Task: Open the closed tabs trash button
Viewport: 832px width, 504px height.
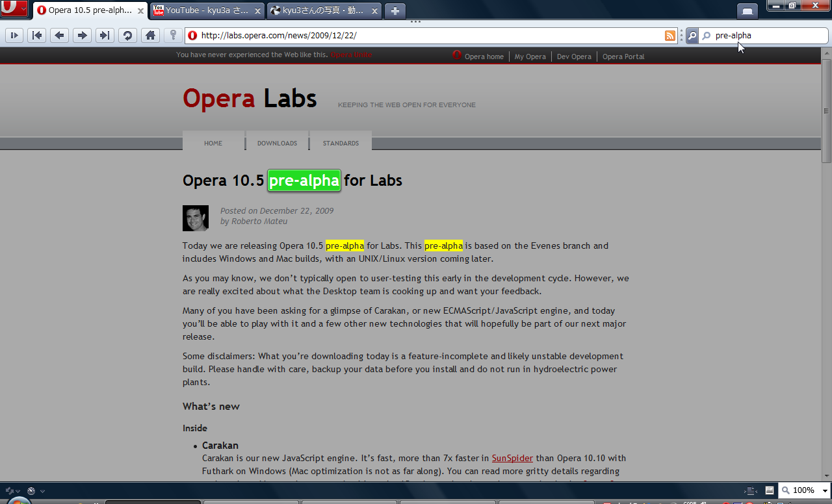Action: (x=747, y=10)
